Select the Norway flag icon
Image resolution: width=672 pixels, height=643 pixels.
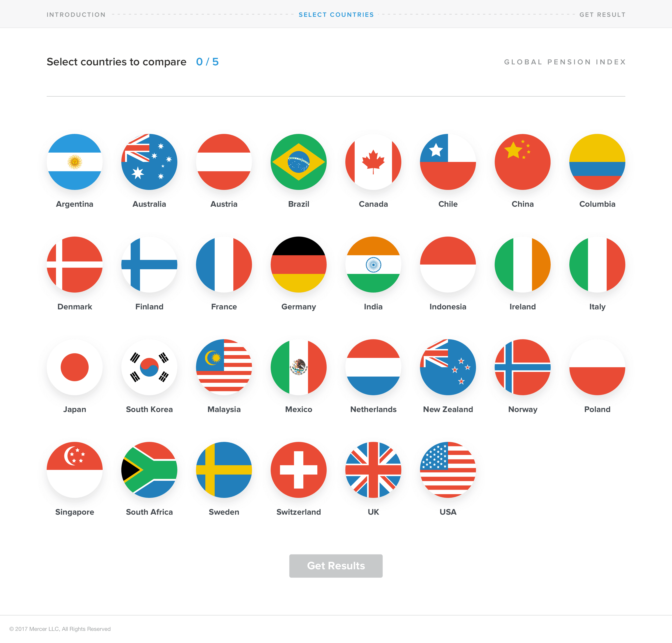(x=523, y=375)
